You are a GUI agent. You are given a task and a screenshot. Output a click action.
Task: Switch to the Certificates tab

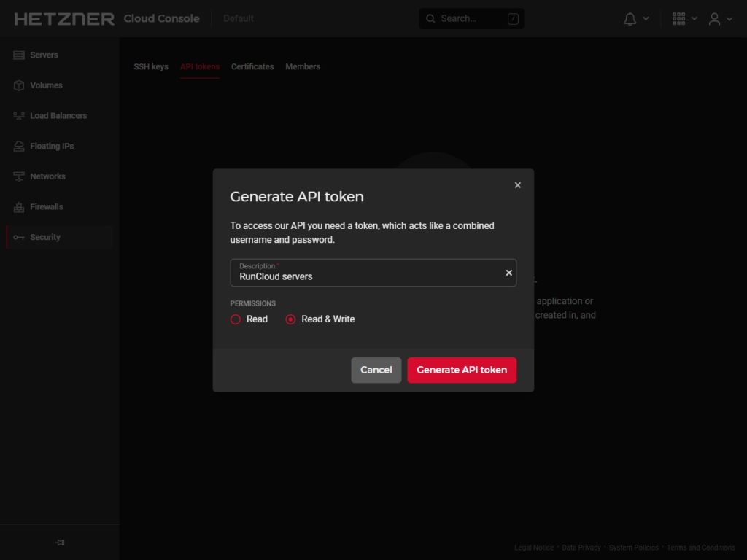[252, 67]
